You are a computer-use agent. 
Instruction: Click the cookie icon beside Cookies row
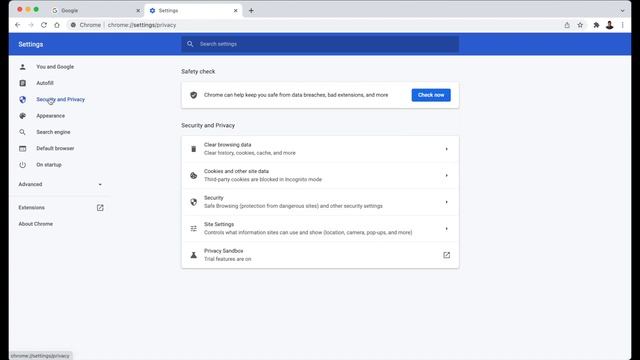tap(193, 176)
